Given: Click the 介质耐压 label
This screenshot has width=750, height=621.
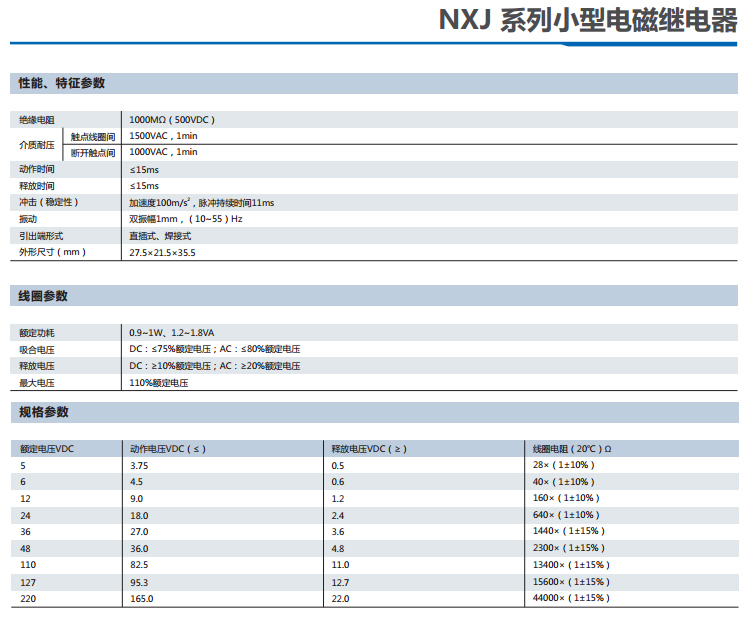Looking at the screenshot, I should 37,144.
